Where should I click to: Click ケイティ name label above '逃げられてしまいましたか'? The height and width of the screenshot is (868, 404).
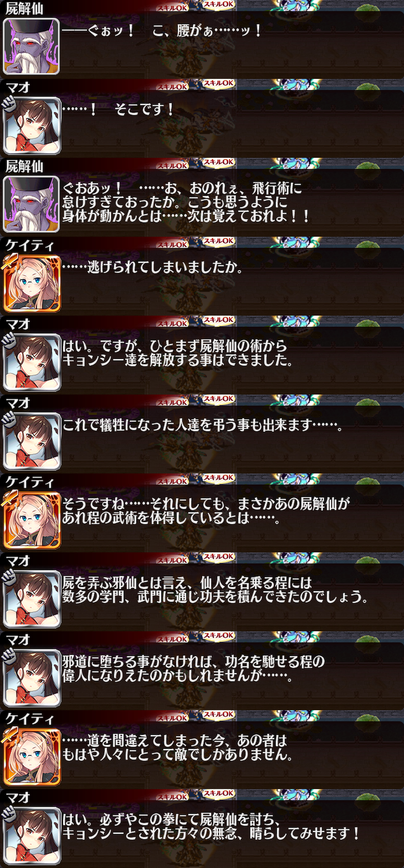30,245
